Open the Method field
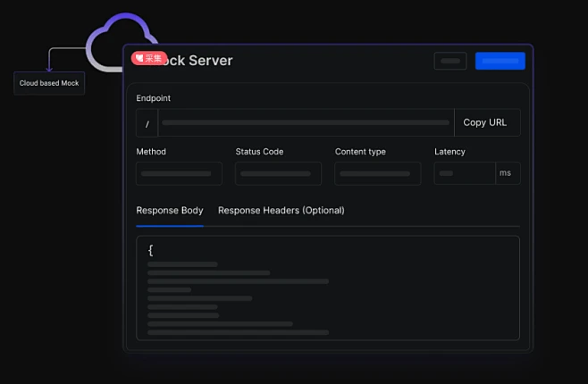This screenshot has height=384, width=588. point(179,173)
